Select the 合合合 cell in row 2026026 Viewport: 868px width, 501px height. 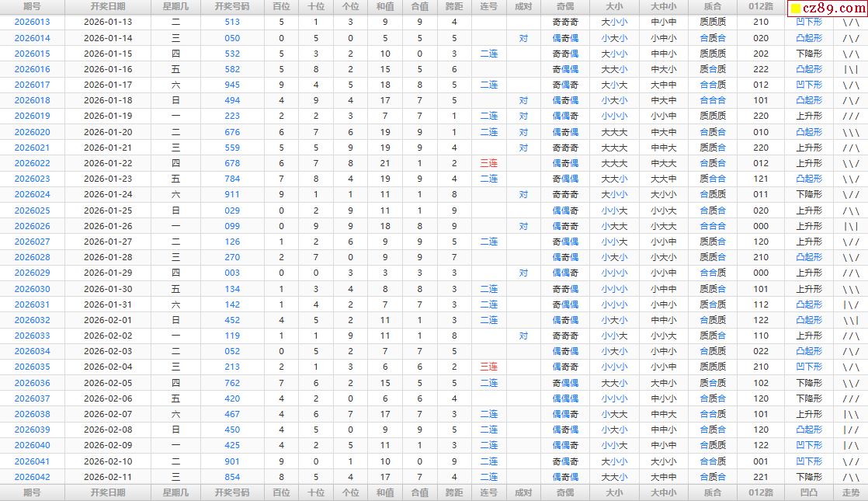coord(713,226)
